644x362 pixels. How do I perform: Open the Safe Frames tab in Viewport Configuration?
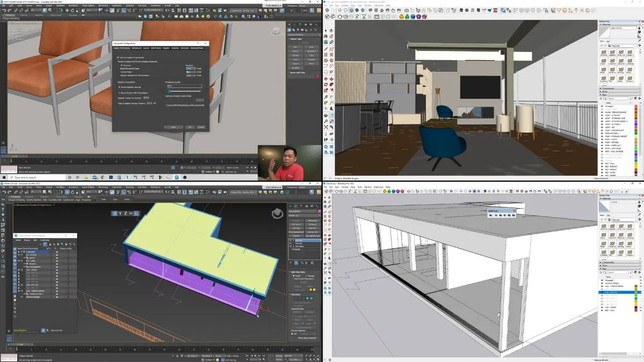coord(155,48)
